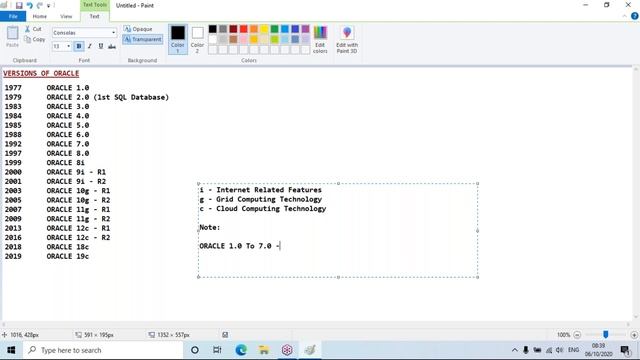The width and height of the screenshot is (640, 360).
Task: Open the Edit colors dialog
Action: [320, 39]
